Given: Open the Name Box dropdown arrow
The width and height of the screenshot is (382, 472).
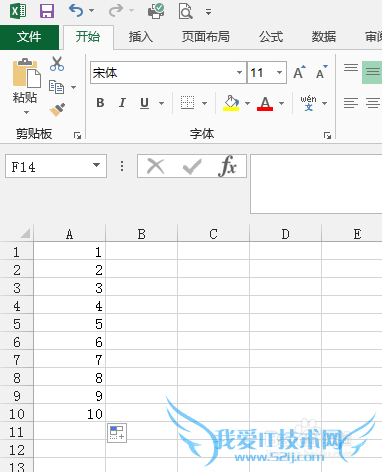Looking at the screenshot, I should tap(96, 165).
